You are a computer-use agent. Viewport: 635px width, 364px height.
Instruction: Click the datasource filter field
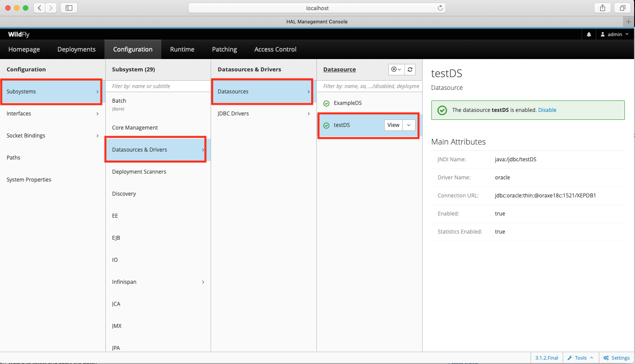point(369,86)
